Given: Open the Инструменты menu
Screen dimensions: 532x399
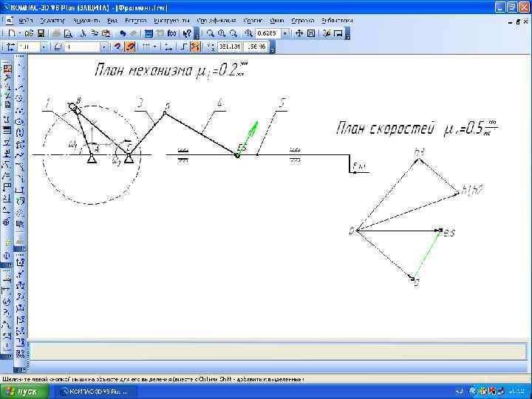Looking at the screenshot, I should [x=171, y=21].
